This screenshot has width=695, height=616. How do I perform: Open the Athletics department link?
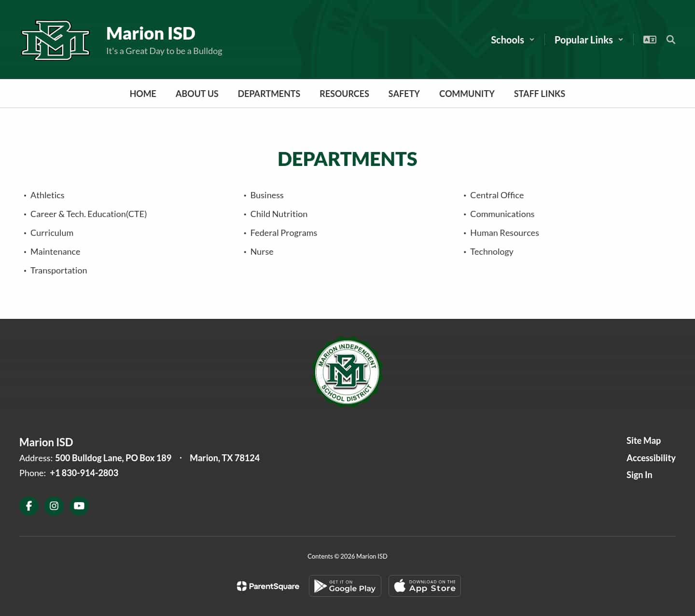[x=47, y=195]
